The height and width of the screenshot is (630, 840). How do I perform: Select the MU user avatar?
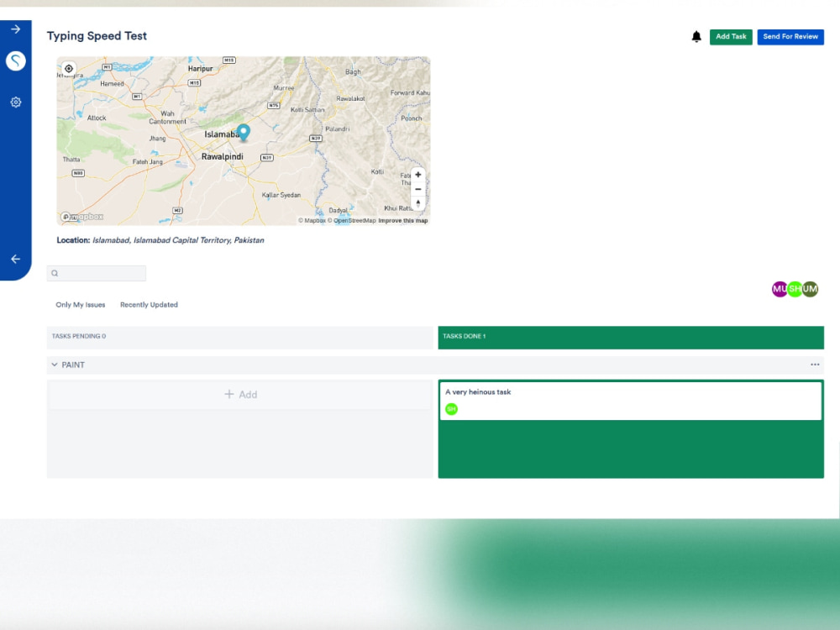click(x=780, y=289)
